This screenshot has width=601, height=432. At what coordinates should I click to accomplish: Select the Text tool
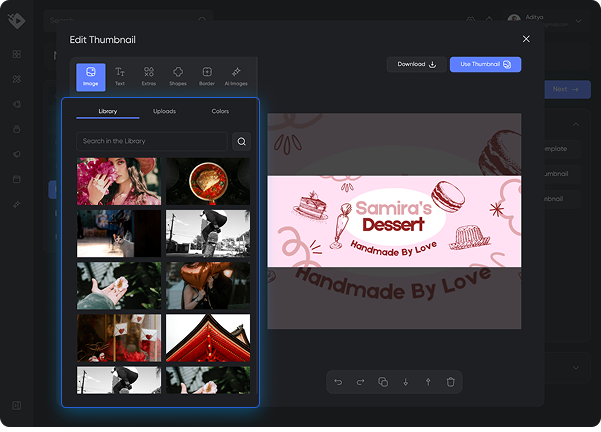[120, 76]
